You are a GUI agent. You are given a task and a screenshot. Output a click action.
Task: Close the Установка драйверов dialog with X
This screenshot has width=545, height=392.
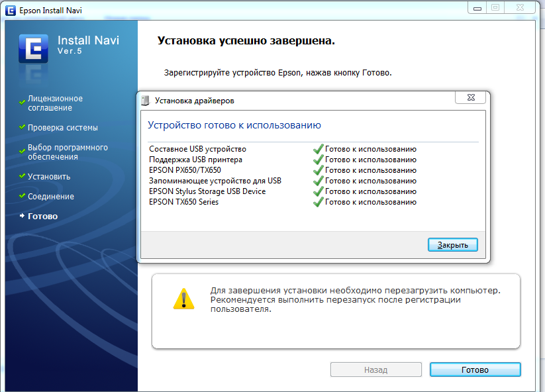point(471,97)
